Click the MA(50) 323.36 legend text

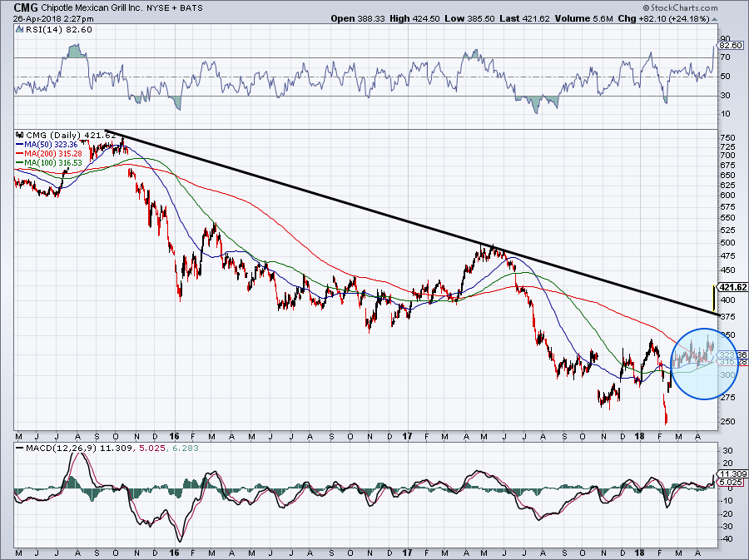51,144
